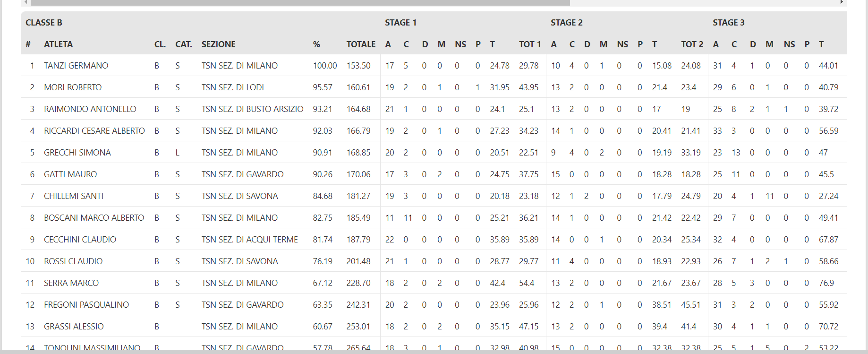Image resolution: width=868 pixels, height=354 pixels.
Task: Click the TOTALE column header
Action: [361, 44]
